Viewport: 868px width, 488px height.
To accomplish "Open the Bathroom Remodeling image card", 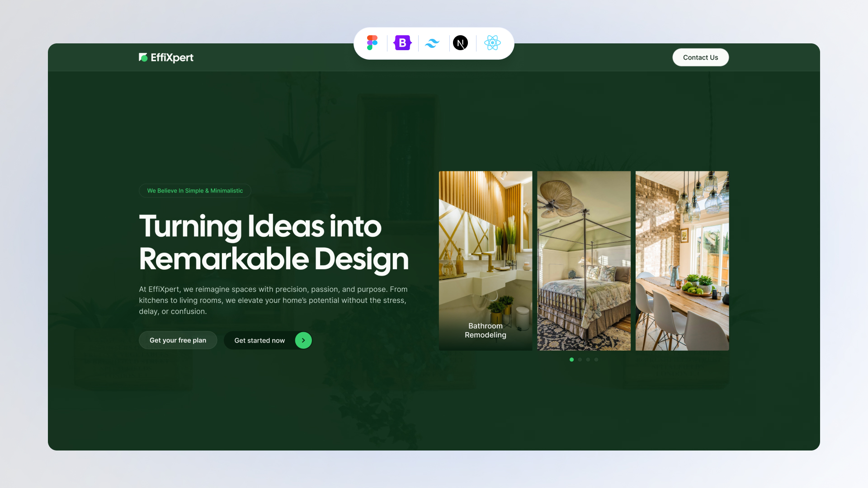I will (486, 261).
